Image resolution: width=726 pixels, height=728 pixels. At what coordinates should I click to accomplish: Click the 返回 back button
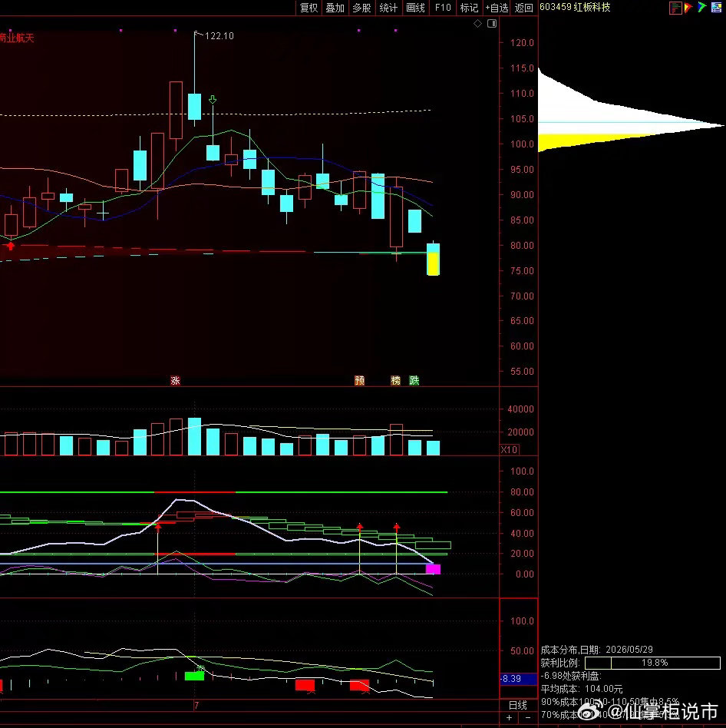coord(523,8)
